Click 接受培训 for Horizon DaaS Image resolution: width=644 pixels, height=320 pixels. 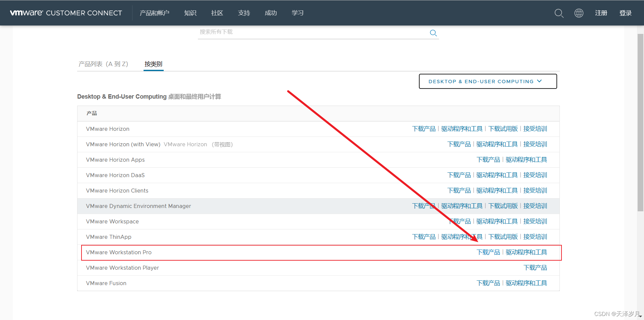(535, 175)
